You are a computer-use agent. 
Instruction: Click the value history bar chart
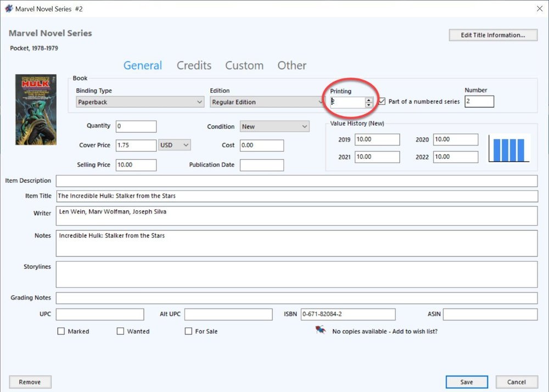coord(509,149)
